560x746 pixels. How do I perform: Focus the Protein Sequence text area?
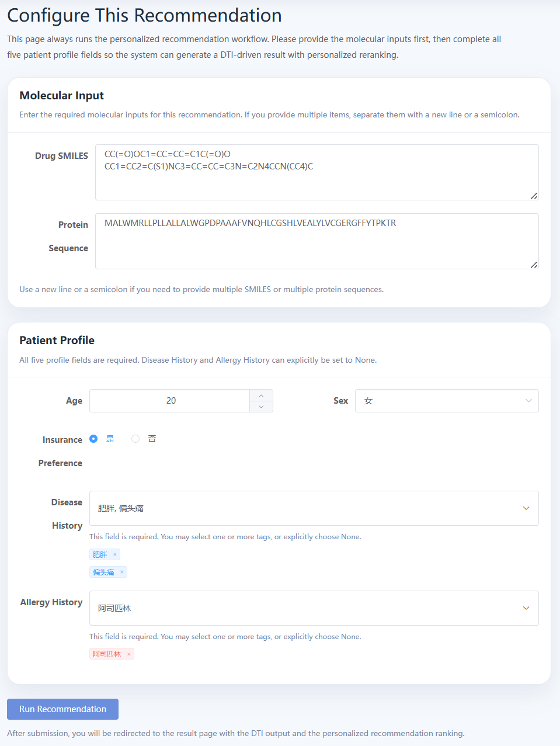click(x=317, y=241)
